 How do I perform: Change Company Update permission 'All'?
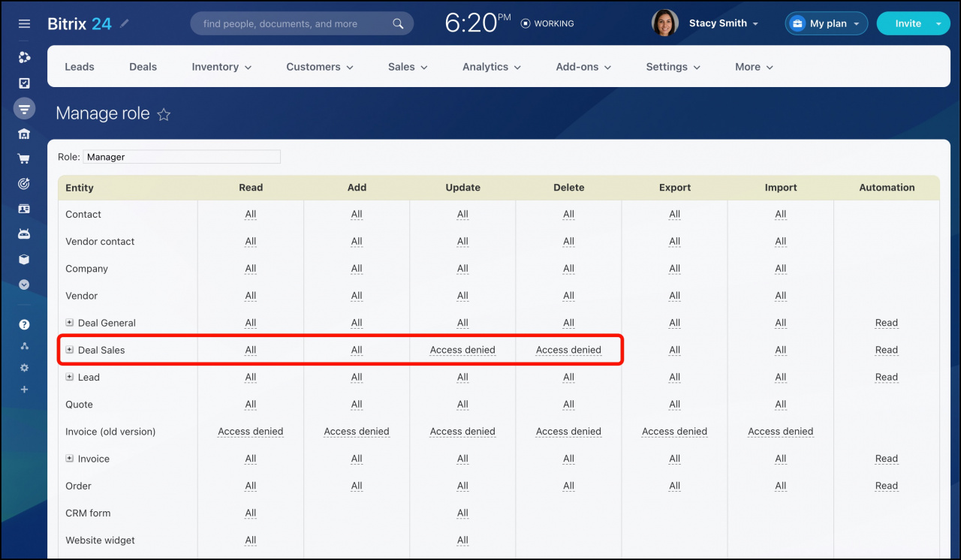click(462, 269)
